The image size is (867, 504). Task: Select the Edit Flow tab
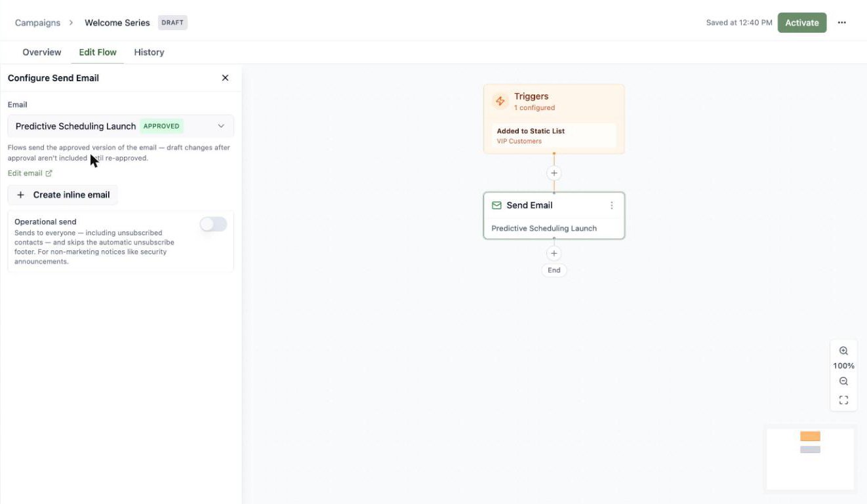98,52
